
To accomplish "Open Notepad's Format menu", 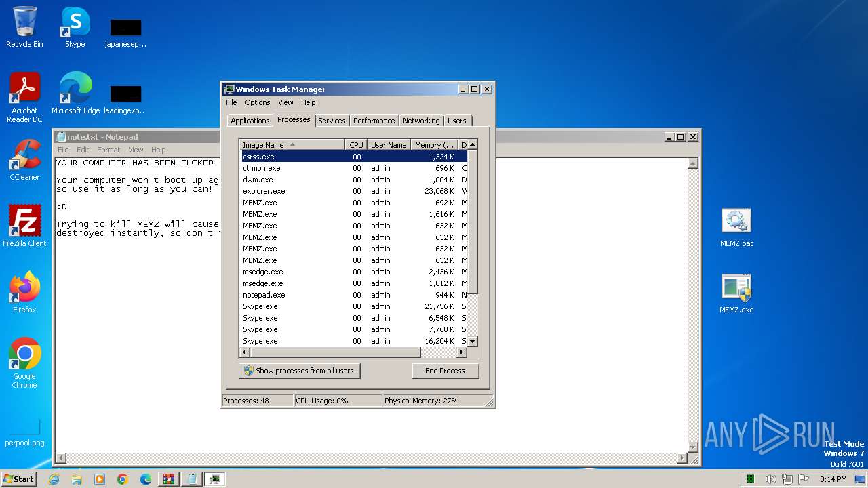I will [108, 150].
